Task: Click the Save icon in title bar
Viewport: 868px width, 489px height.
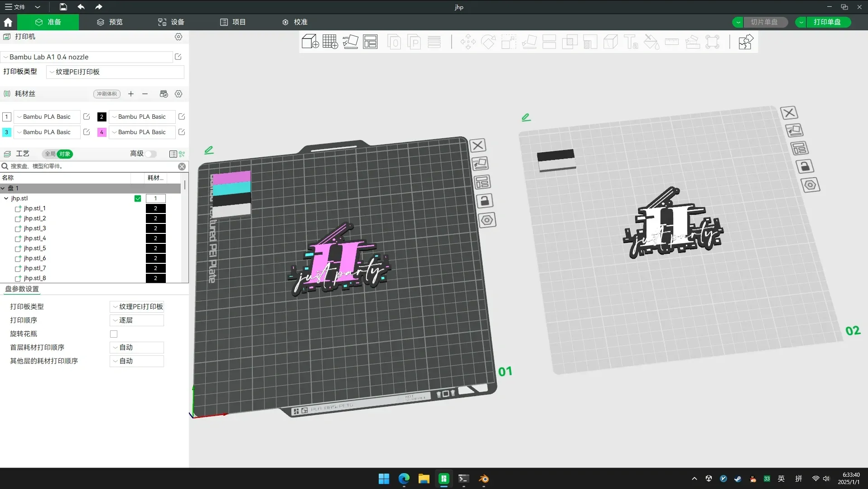Action: (63, 7)
